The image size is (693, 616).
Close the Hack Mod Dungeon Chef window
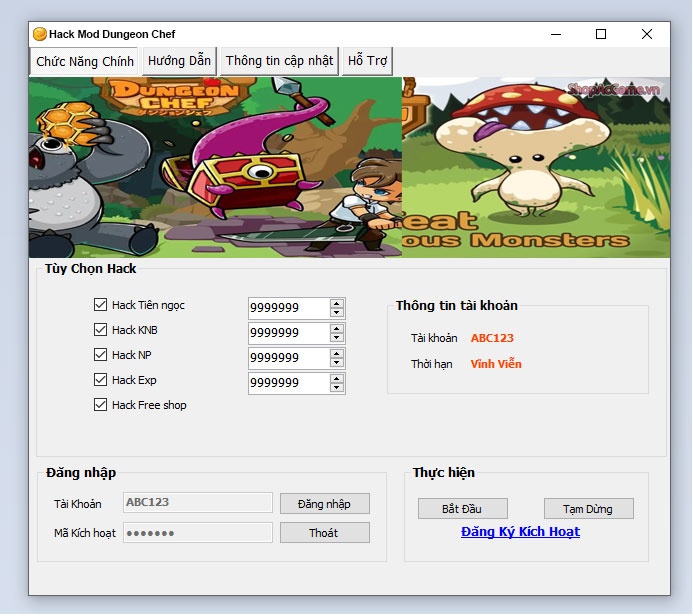click(x=647, y=34)
